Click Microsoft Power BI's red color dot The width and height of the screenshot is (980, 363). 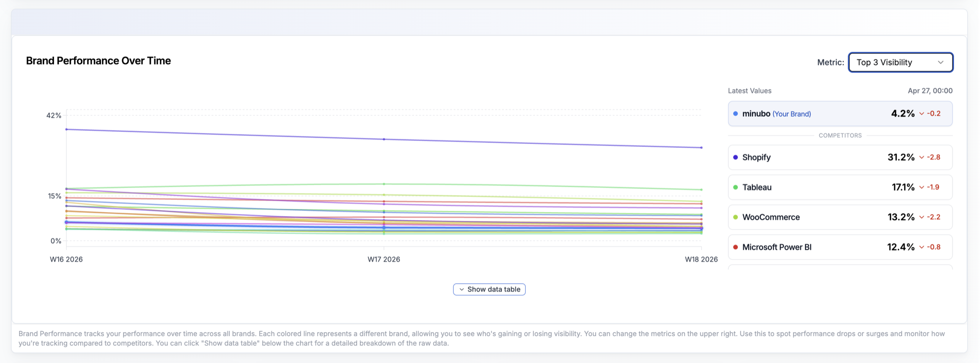point(735,247)
